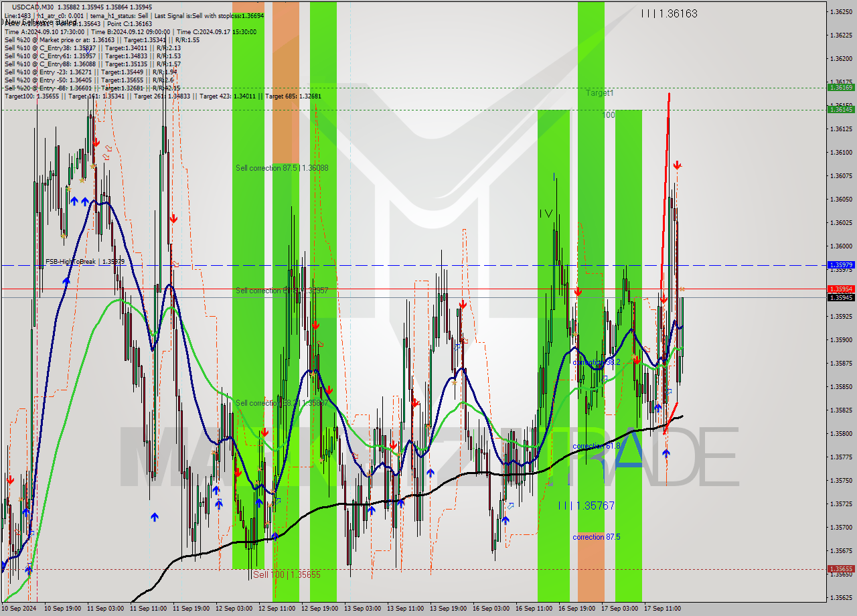This screenshot has height=616, width=857.
Task: Click the 1.35700 price axis tick
Action: coord(841,528)
